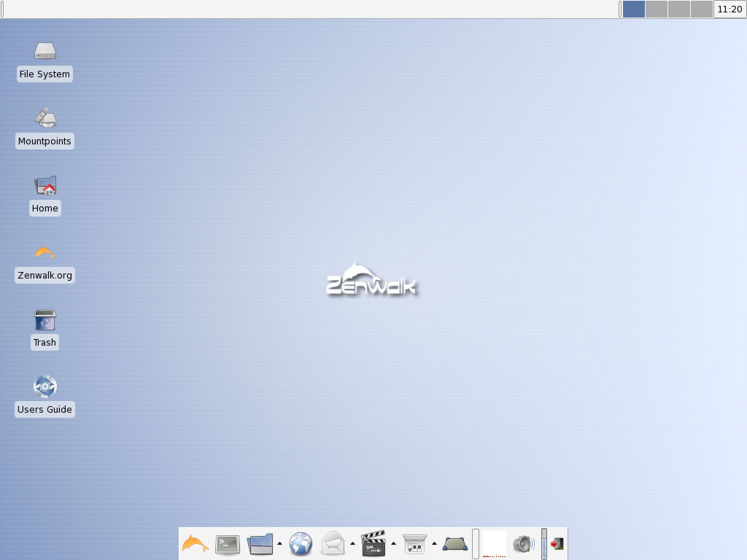
Task: Click the 11:20 clock in the top panel
Action: tap(729, 9)
